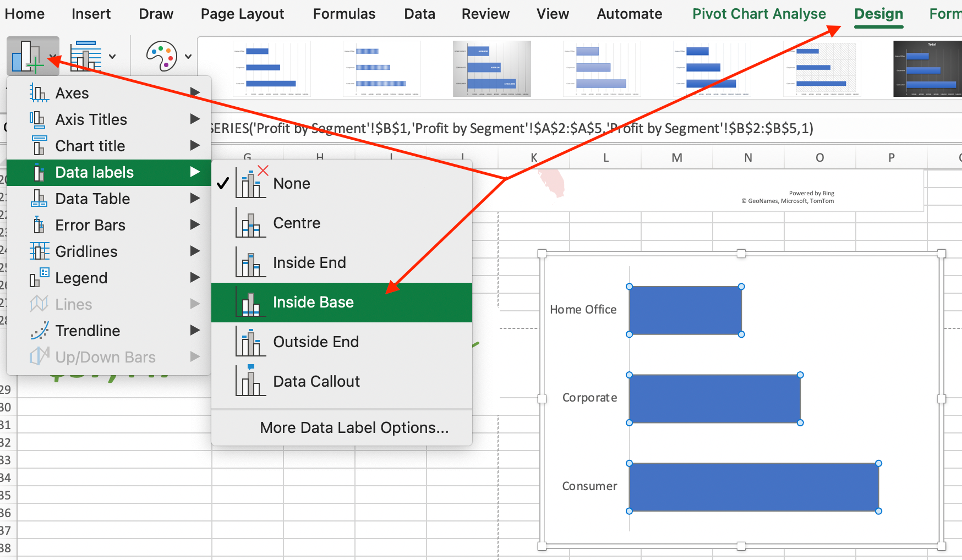The image size is (962, 560).
Task: Open the Change Colours palette
Action: click(x=168, y=56)
